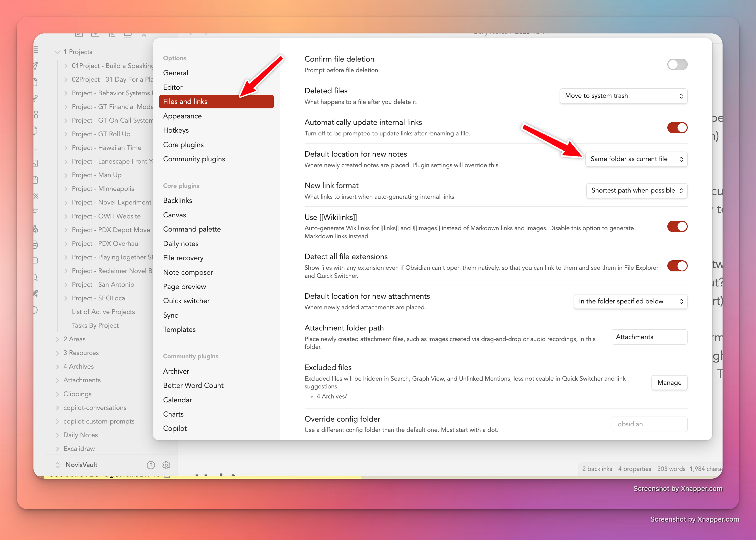Viewport: 756px width, 540px height.
Task: Select Community plugins in Options
Action: 194,159
